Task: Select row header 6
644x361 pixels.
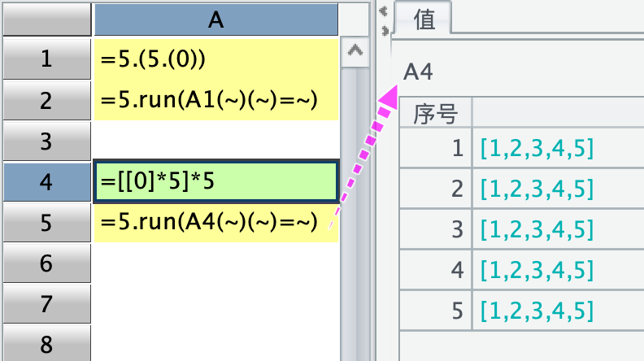Action: tap(47, 263)
